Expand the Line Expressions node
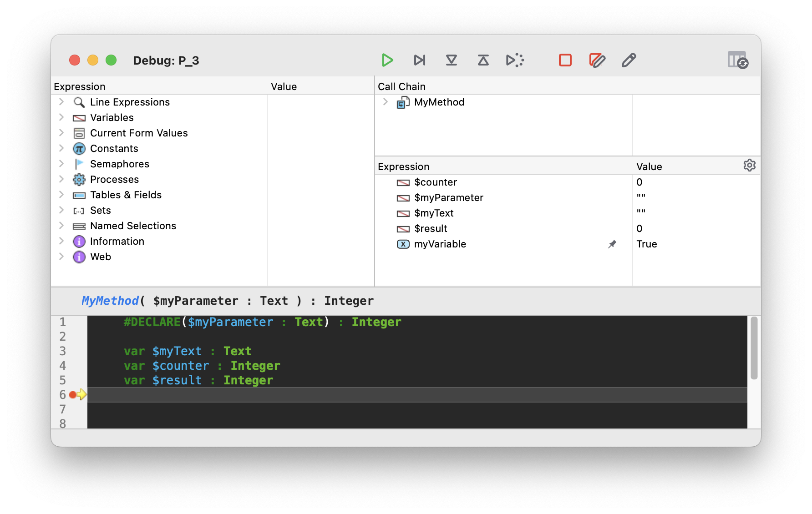812x514 pixels. point(61,102)
